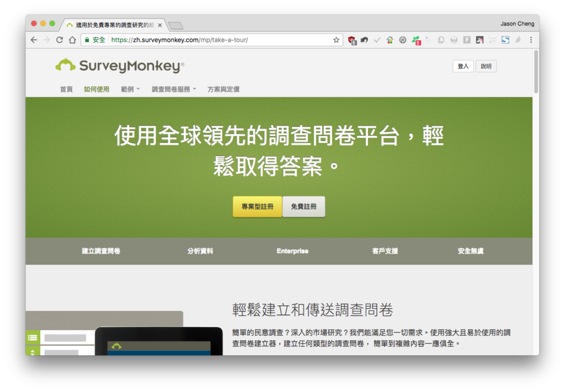The width and height of the screenshot is (565, 392).
Task: Click the gray circular refresh extension icon
Action: coord(403,40)
